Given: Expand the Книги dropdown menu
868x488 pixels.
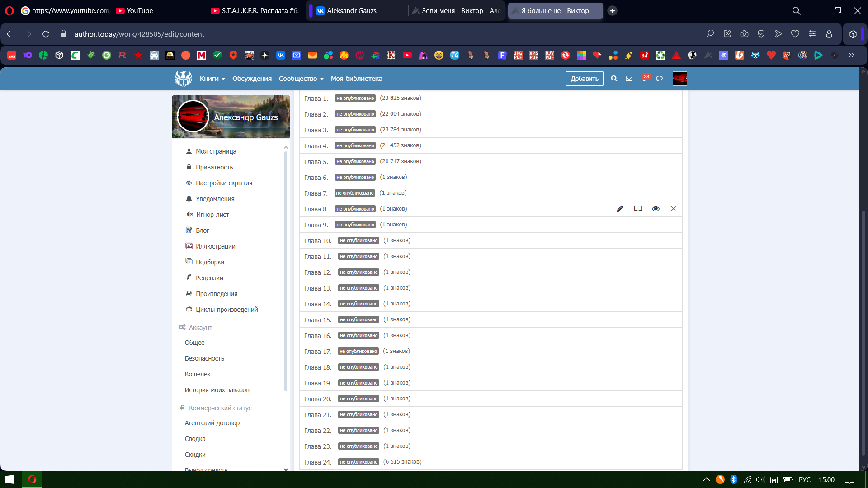Looking at the screenshot, I should click(x=212, y=79).
